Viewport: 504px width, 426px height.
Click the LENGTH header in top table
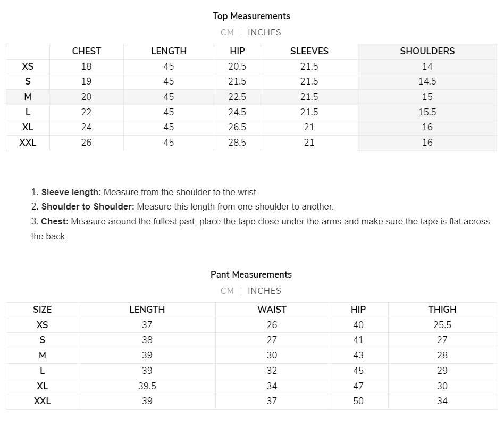169,51
